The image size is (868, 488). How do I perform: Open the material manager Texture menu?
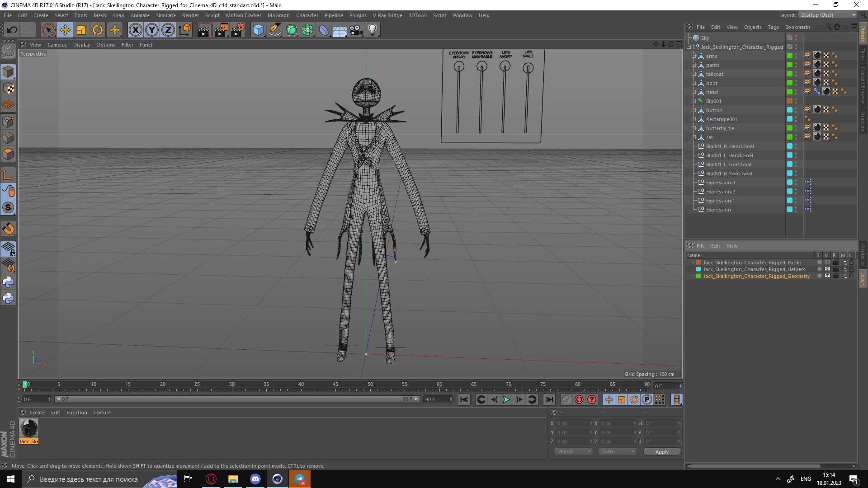(102, 413)
